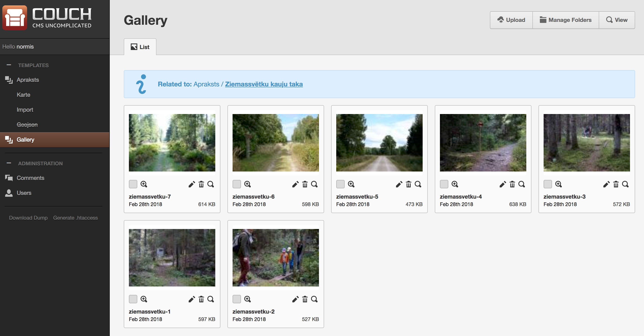Click Generate .htaccess link

[75, 218]
